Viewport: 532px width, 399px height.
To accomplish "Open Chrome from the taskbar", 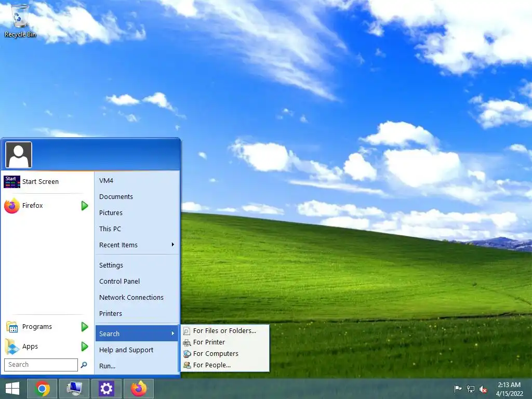I will (42, 389).
